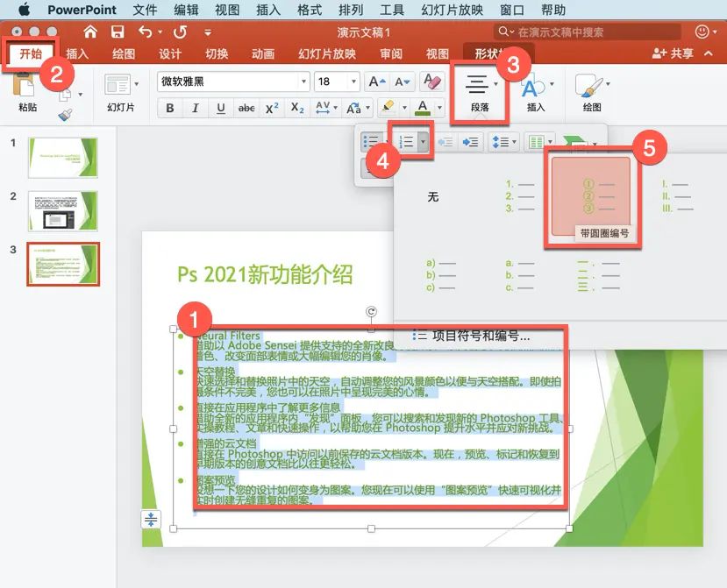Screen dimensions: 727x588
Task: Toggle superscript formatting
Action: coord(272,108)
